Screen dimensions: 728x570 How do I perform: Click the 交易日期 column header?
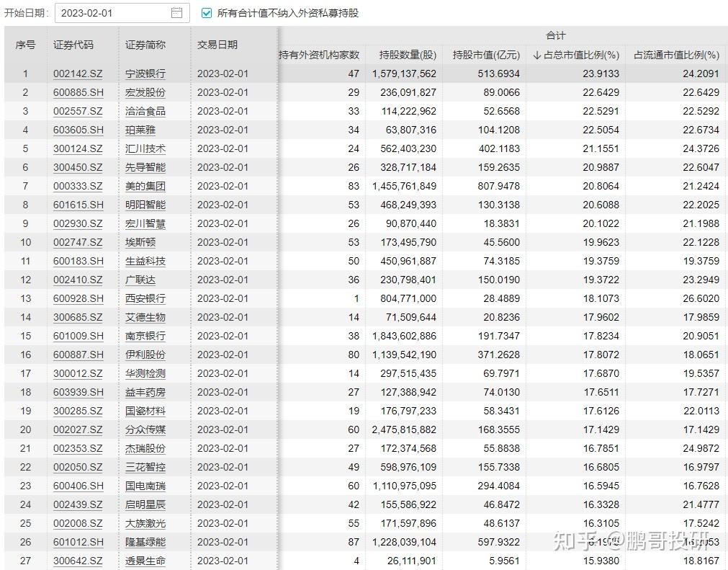217,45
